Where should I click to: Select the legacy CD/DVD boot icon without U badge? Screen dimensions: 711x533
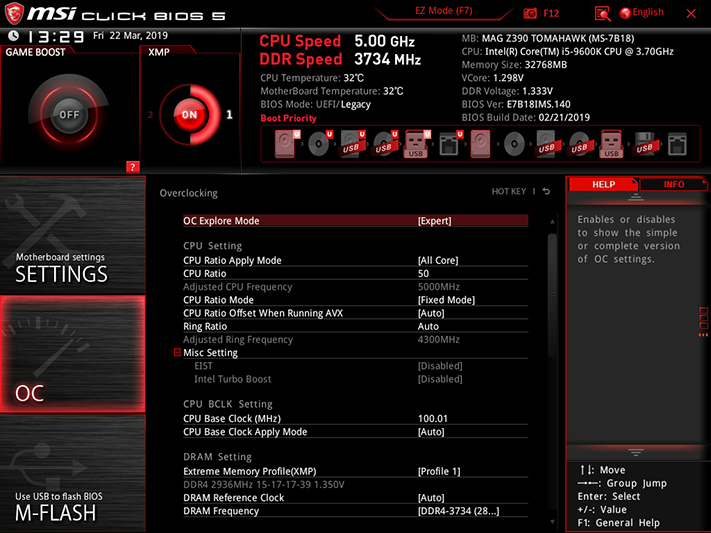click(514, 144)
